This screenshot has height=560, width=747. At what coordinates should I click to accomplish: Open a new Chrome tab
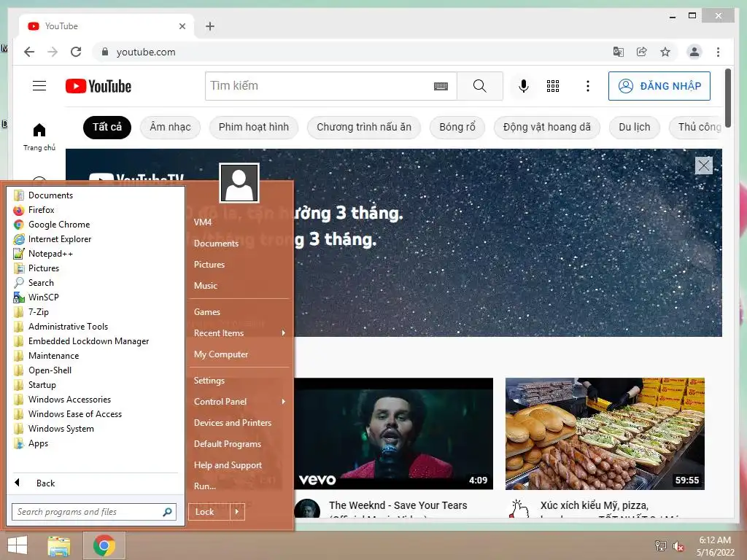(209, 26)
